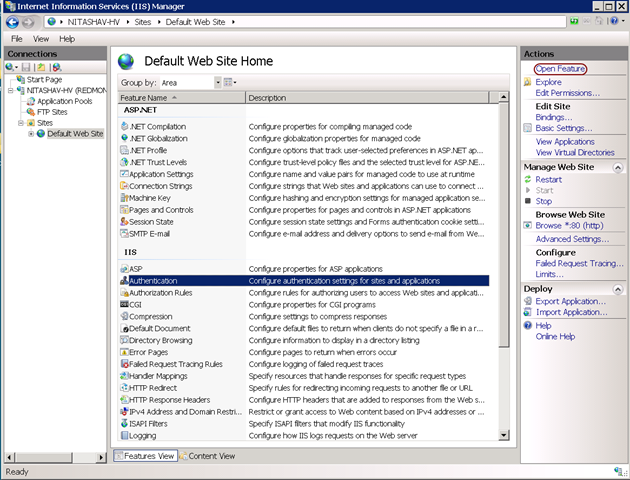Open Online Help link
This screenshot has height=480, width=630.
(555, 337)
